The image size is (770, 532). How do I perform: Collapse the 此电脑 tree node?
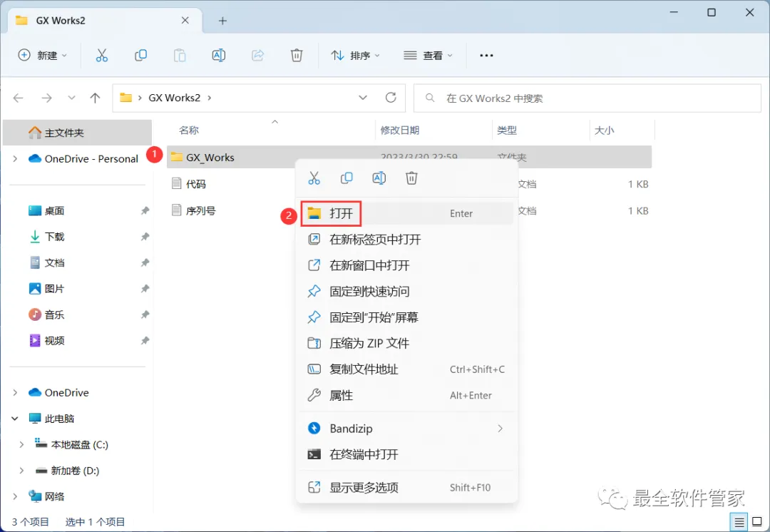(x=15, y=419)
